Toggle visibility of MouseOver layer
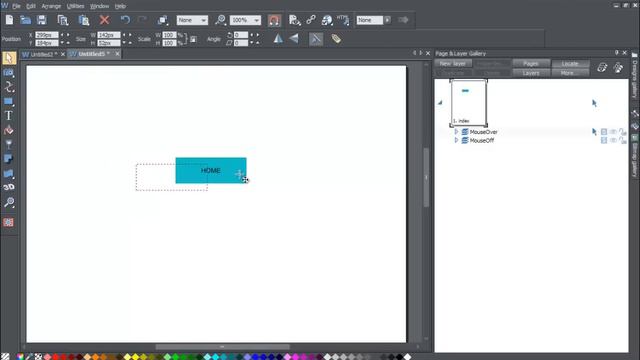 [613, 132]
